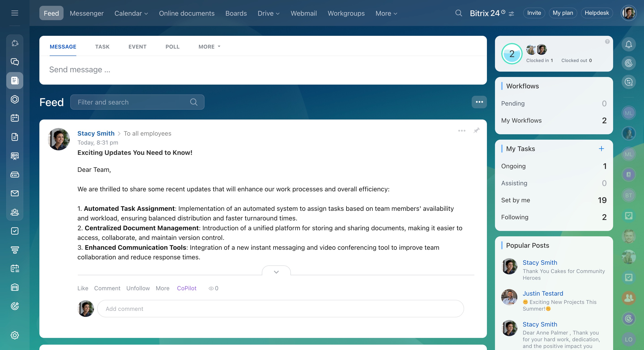Screen dimensions: 644x350
Task: Open Workgroups in the top menu
Action: [346, 13]
